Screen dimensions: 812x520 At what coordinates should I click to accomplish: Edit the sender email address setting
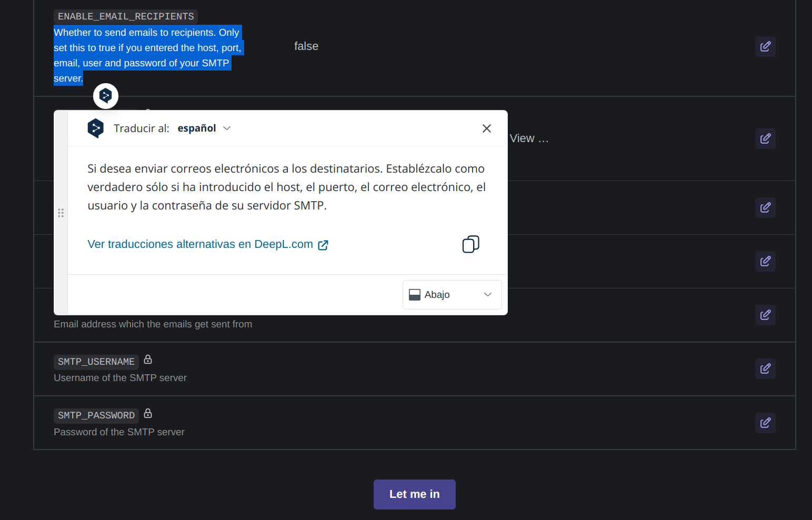click(x=765, y=315)
